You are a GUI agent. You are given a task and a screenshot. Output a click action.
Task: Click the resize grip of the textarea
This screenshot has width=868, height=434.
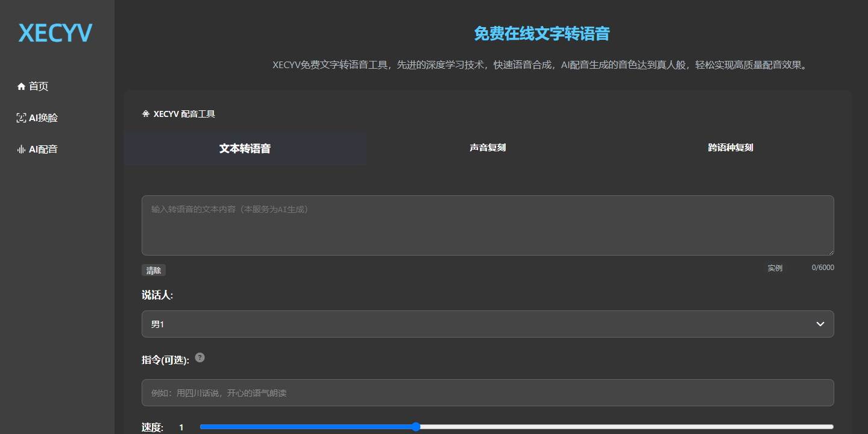(x=830, y=251)
